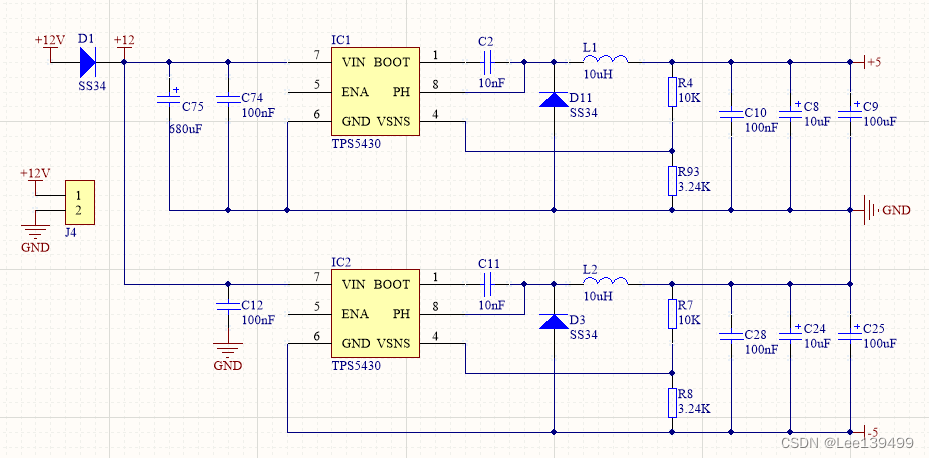The height and width of the screenshot is (458, 929).
Task: Click the IC2 designator text
Action: [x=341, y=262]
